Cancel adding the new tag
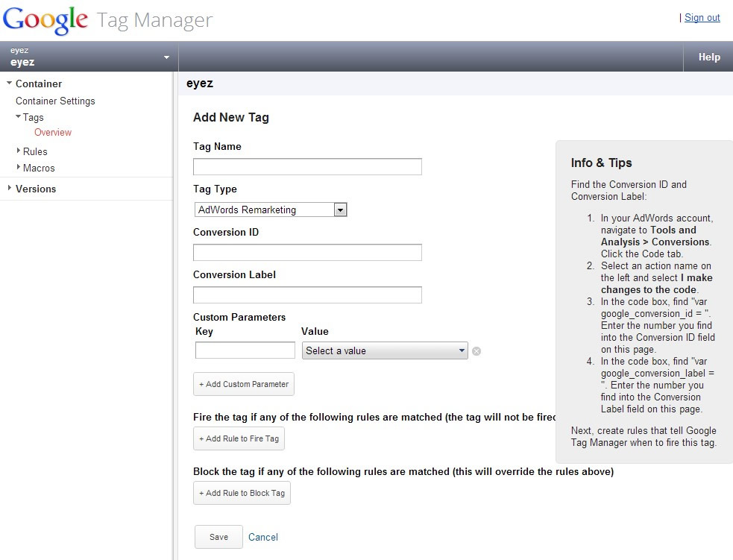Viewport: 733px width, 560px height. pyautogui.click(x=262, y=537)
